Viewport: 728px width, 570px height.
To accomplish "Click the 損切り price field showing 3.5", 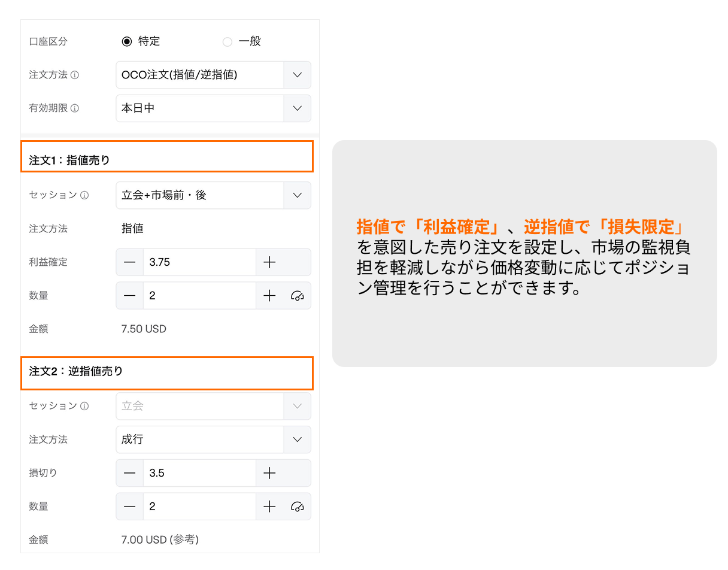I will [x=198, y=473].
